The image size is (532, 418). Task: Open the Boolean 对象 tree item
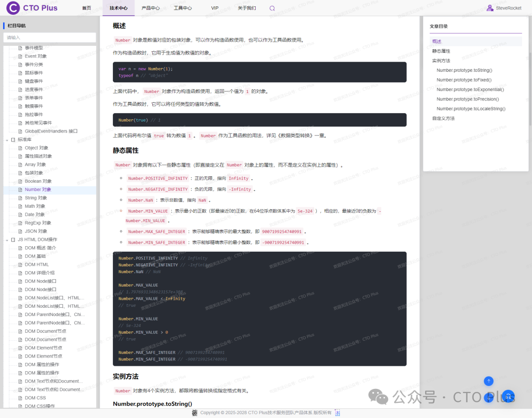(38, 181)
